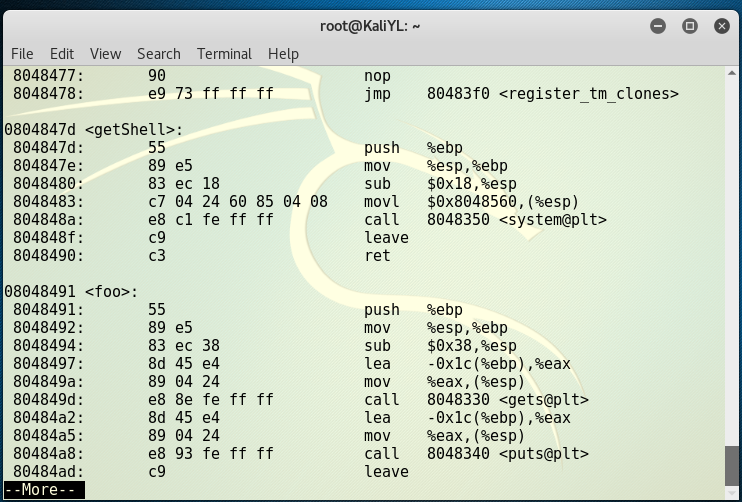Click the address 804849a: label
This screenshot has height=502, width=742.
click(x=48, y=381)
